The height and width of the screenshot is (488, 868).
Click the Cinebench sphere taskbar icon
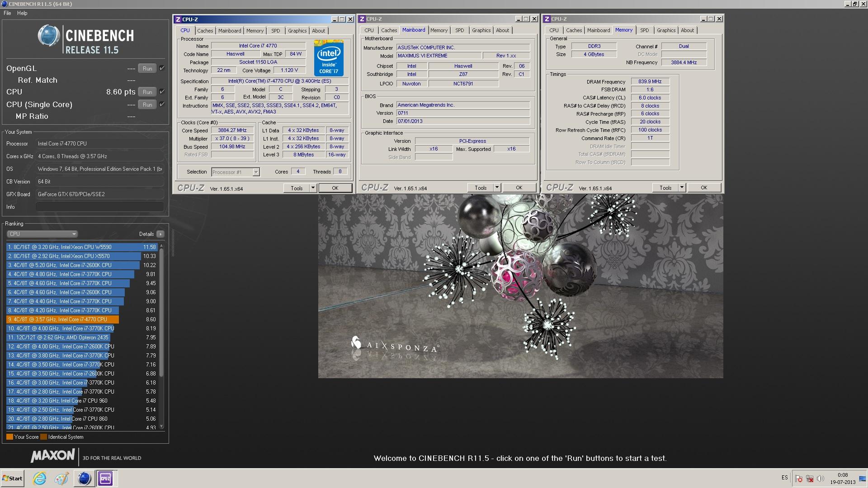[x=84, y=478]
